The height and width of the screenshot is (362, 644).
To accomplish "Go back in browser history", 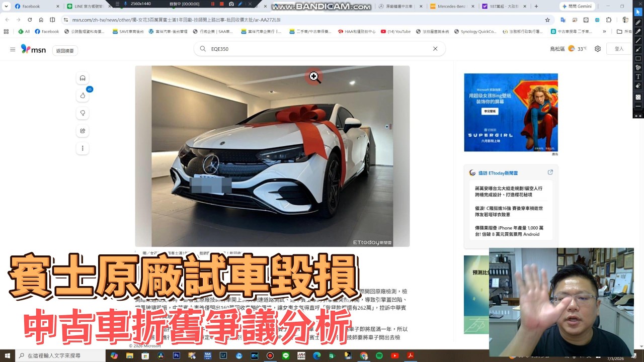I will tap(7, 20).
